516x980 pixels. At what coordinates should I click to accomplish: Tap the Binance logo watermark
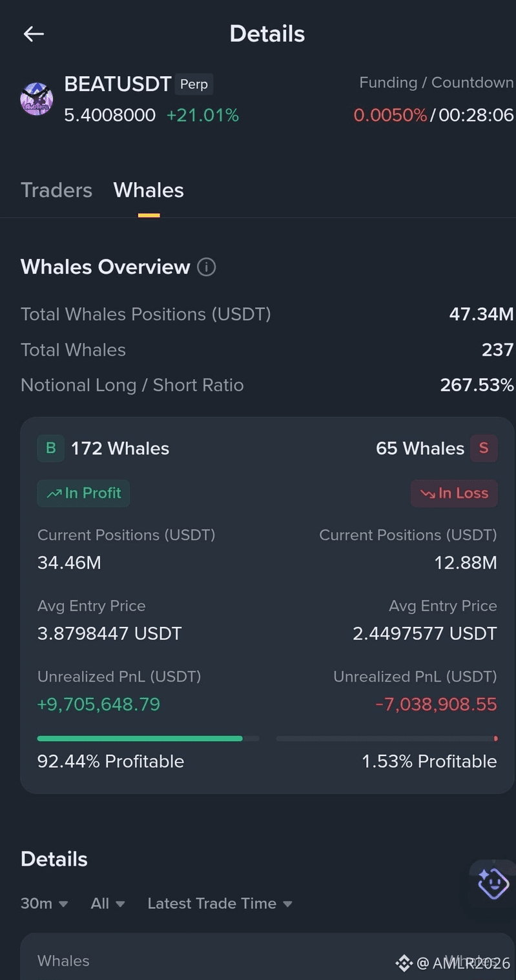(404, 963)
